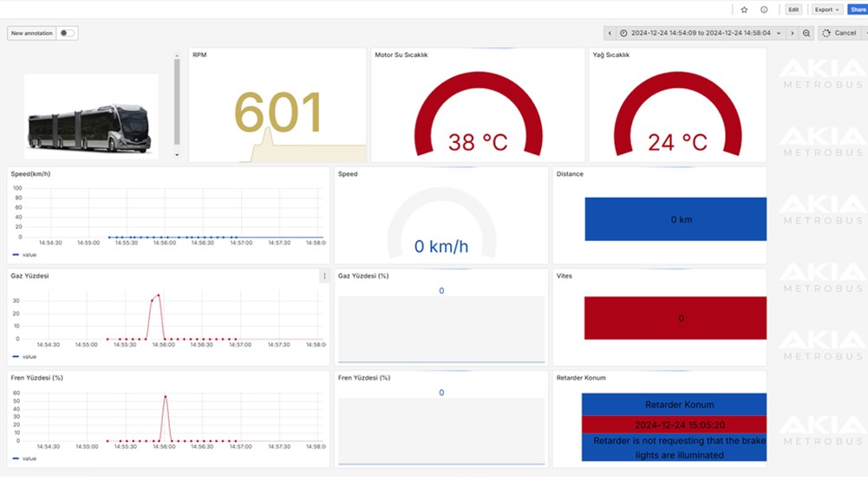Open Fren Yüzdesi (%) chart panel title

(x=36, y=378)
